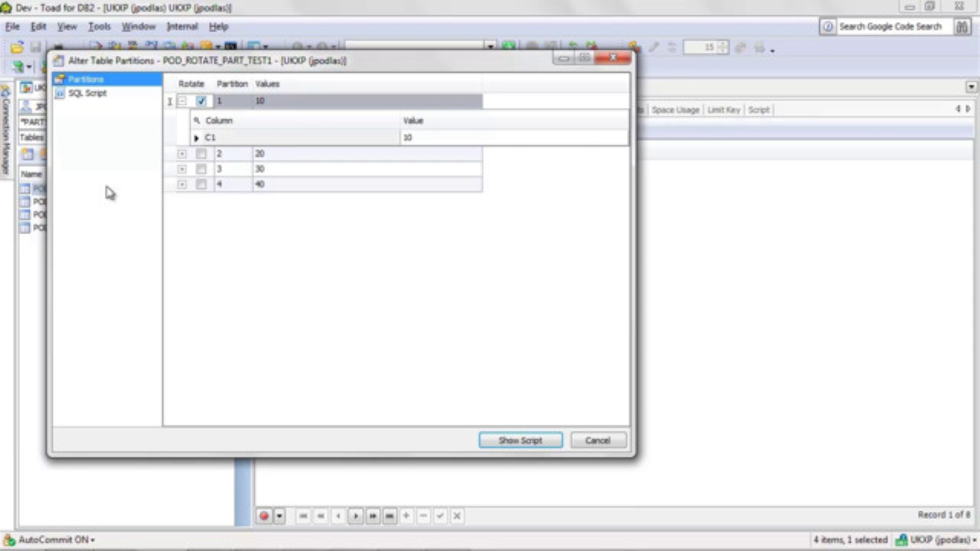Click the delete record minus icon
The image size is (980, 551).
[423, 516]
